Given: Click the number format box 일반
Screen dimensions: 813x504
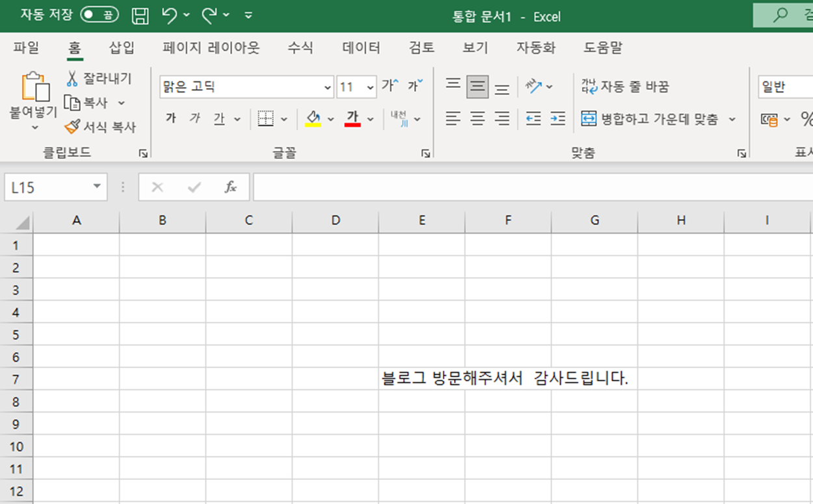Looking at the screenshot, I should (785, 87).
